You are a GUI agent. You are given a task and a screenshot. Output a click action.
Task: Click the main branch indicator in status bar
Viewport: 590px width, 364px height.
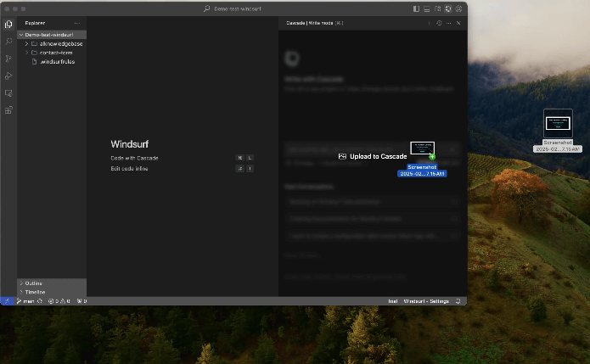click(25, 301)
